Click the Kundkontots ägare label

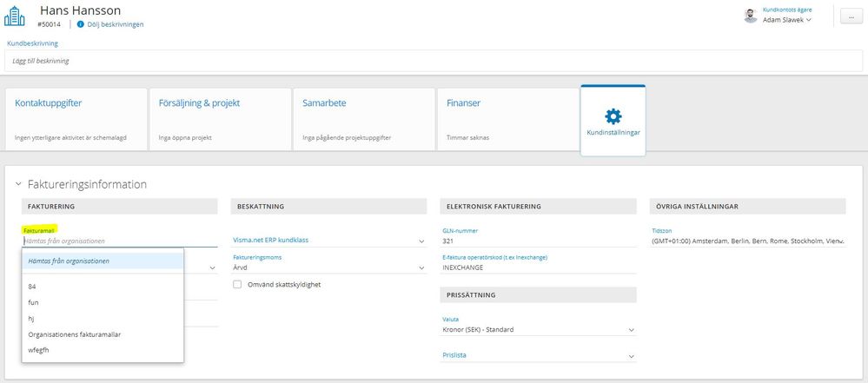point(787,10)
